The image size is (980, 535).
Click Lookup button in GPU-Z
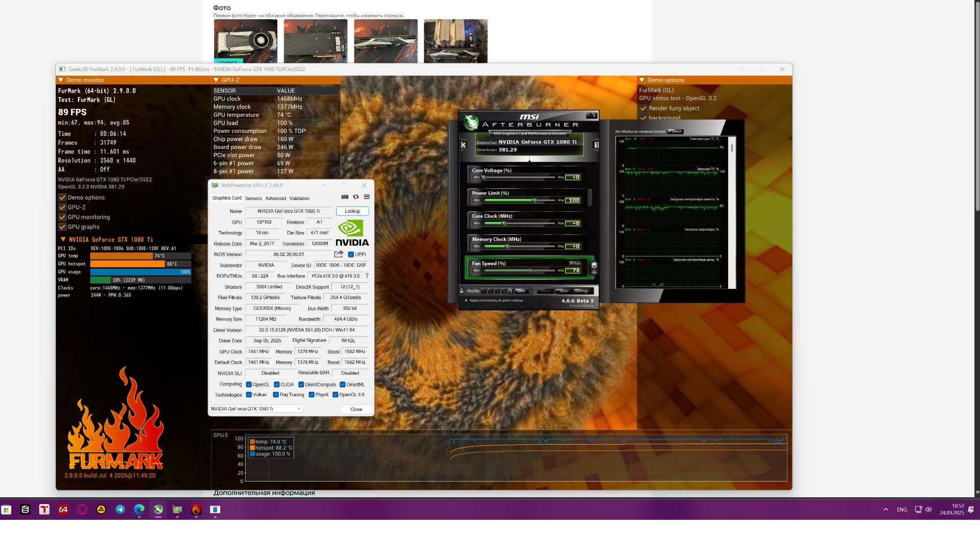(352, 211)
